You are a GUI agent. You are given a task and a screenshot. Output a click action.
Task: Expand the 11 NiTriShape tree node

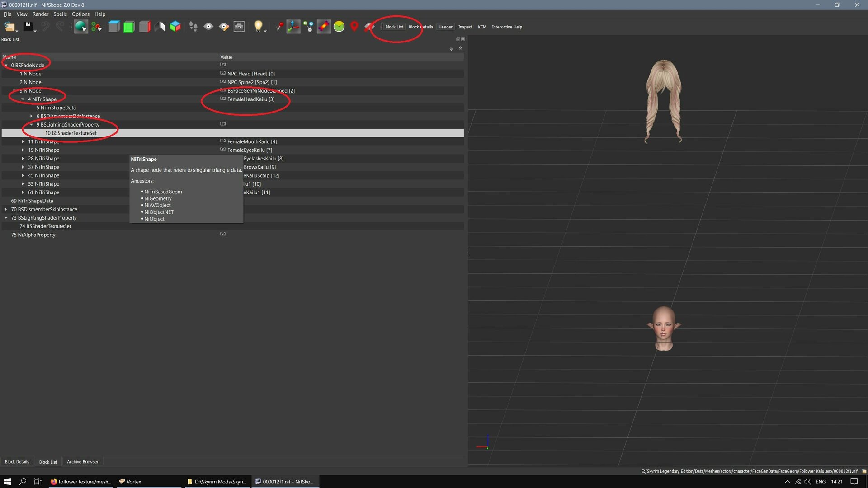[x=23, y=141]
